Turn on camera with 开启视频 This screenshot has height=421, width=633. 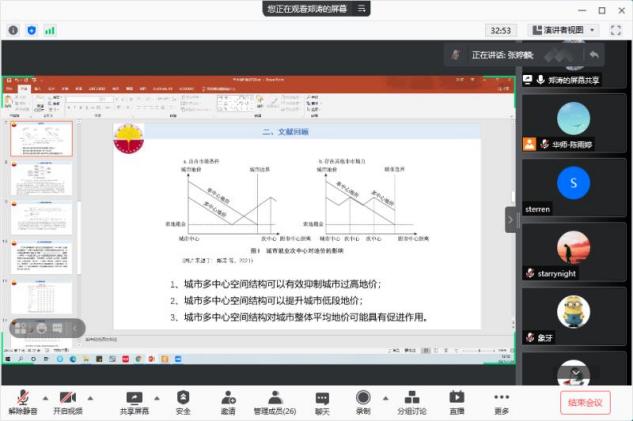67,397
